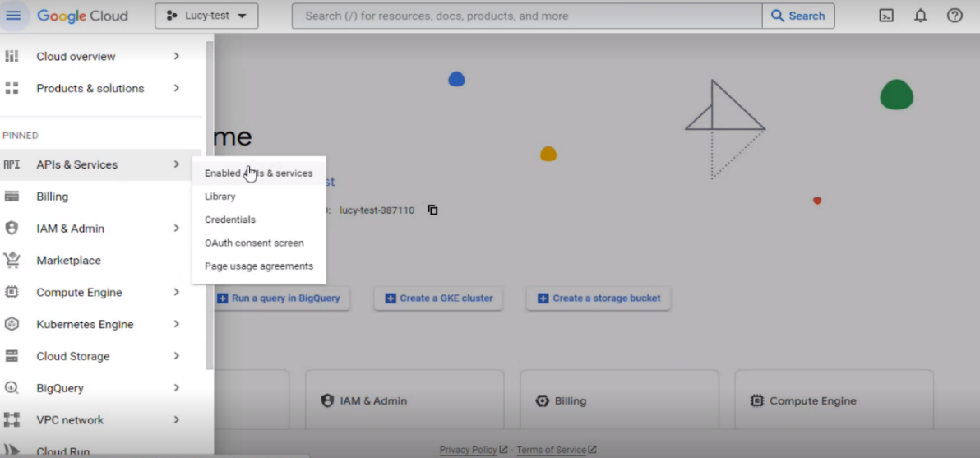Screen dimensions: 980x458
Task: Click the Marketplace cart icon
Action: pyautogui.click(x=12, y=260)
